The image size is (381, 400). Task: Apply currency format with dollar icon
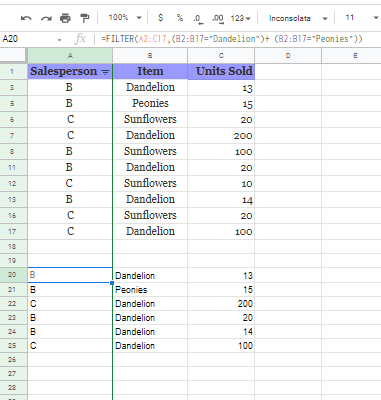(160, 18)
